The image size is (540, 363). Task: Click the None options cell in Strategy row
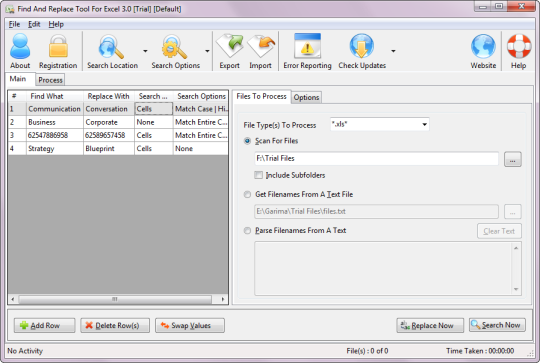pyautogui.click(x=201, y=149)
